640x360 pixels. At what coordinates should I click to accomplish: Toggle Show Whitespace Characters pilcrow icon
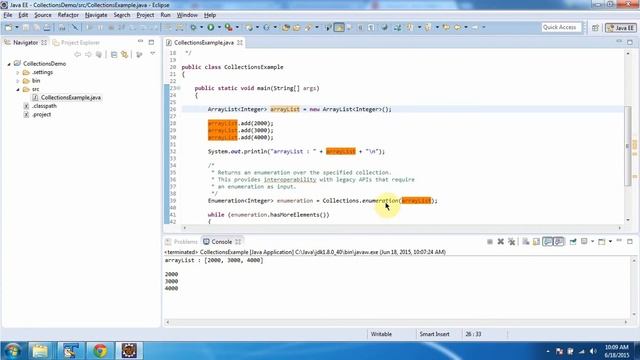[371, 27]
